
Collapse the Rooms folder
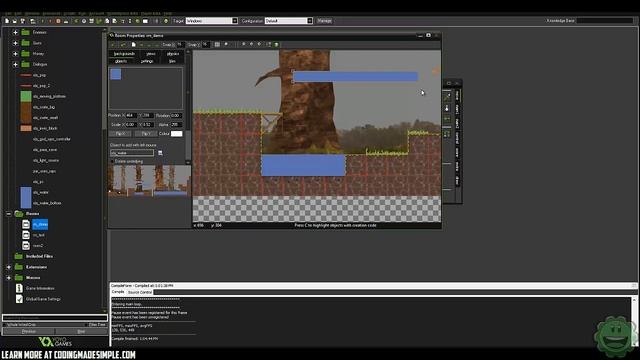(x=9, y=213)
